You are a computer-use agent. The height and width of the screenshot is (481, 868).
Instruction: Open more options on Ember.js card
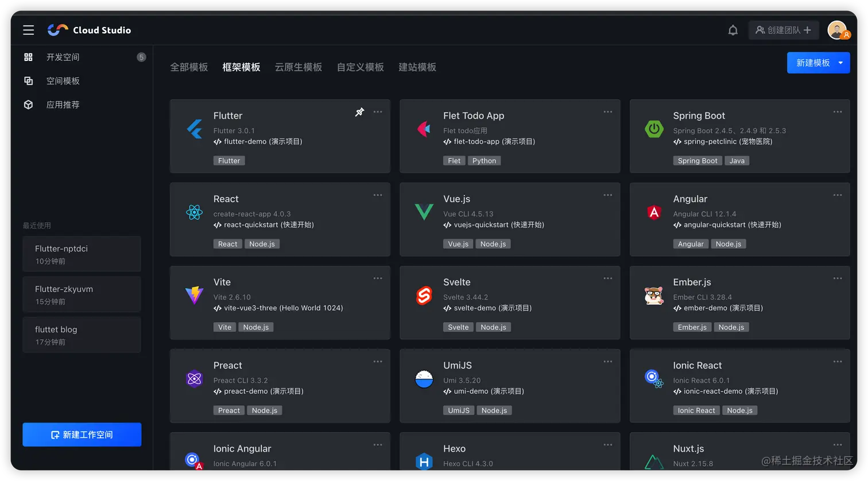(x=838, y=278)
